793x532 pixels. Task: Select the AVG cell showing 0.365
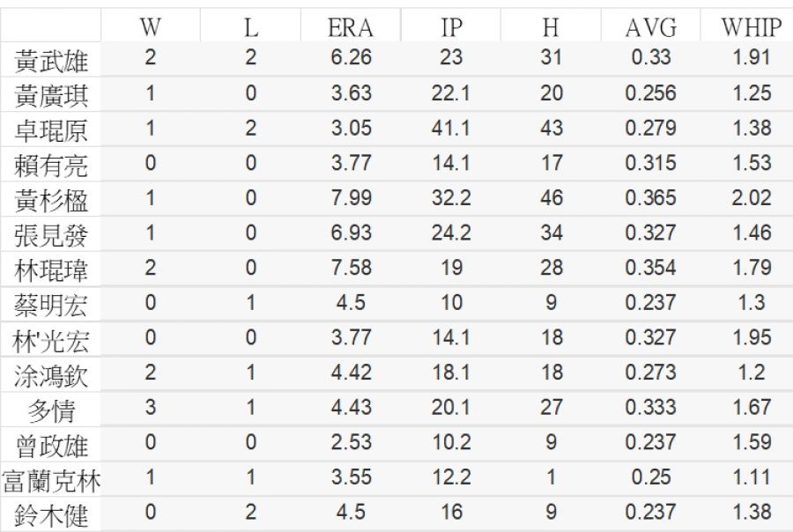point(650,199)
